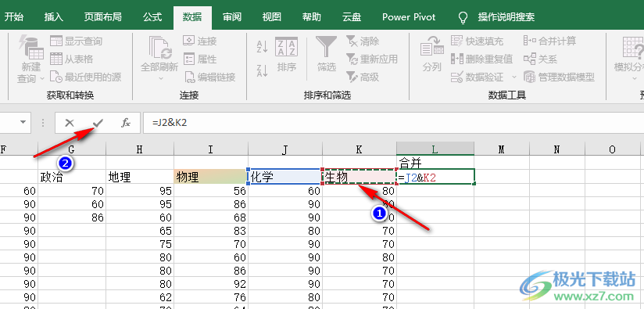Open the Insert (插入) tab
This screenshot has width=644, height=309.
[x=54, y=17]
